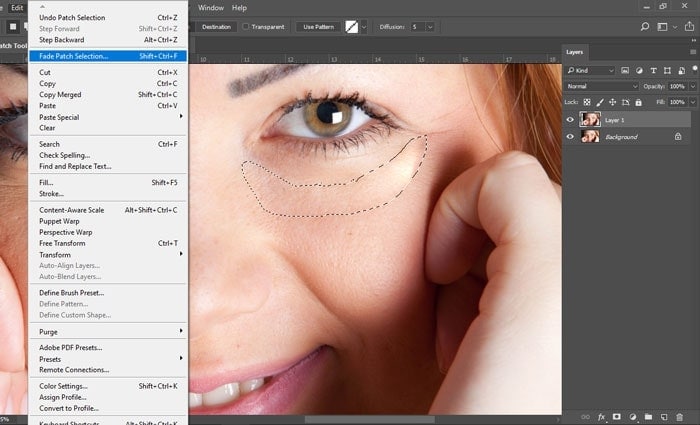Collapse panels double-arrow icon
Screen dimensions: 700x425
click(693, 40)
